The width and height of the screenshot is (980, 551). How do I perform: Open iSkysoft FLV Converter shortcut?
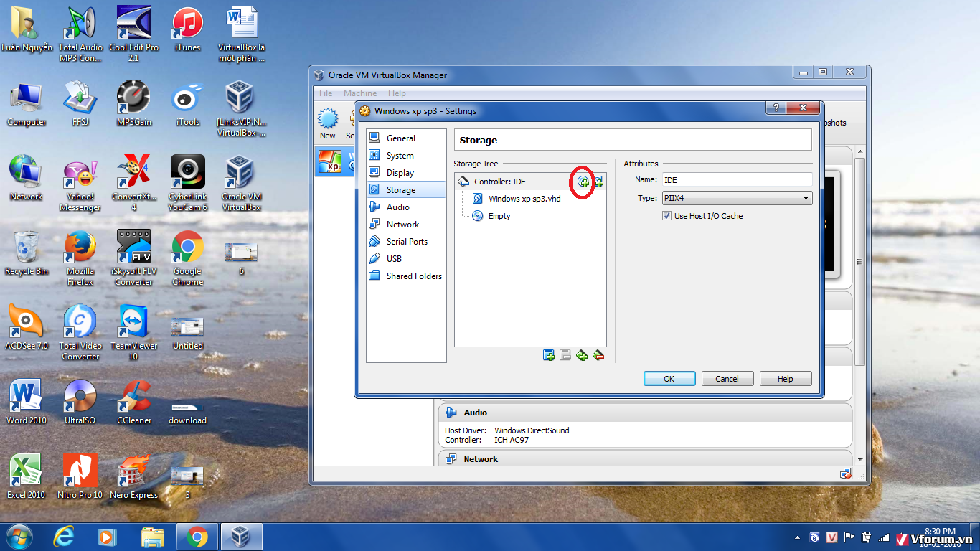click(x=134, y=258)
